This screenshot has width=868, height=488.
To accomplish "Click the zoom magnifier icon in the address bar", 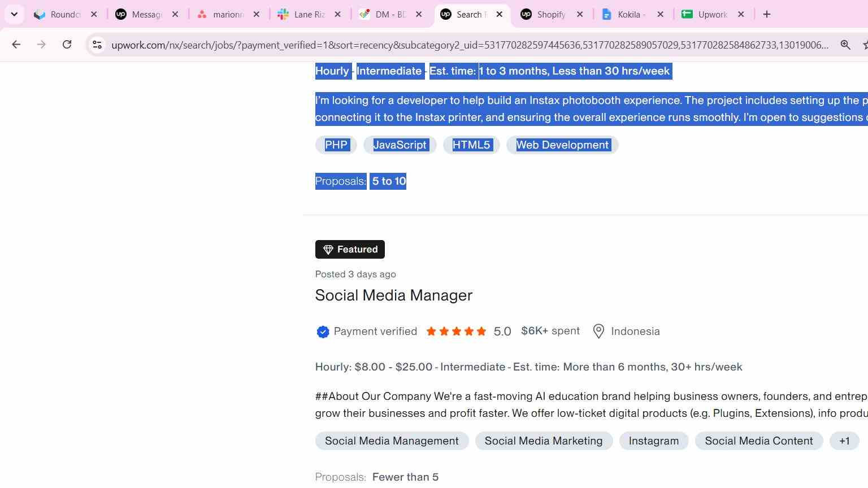I will tap(845, 45).
